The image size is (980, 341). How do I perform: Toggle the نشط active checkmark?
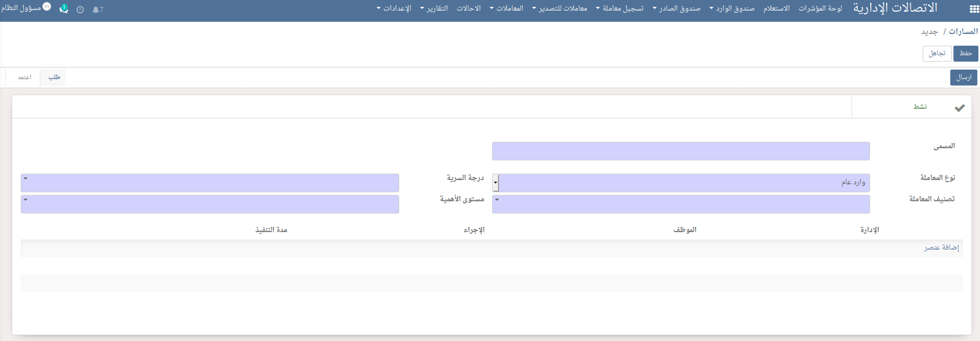pyautogui.click(x=959, y=108)
